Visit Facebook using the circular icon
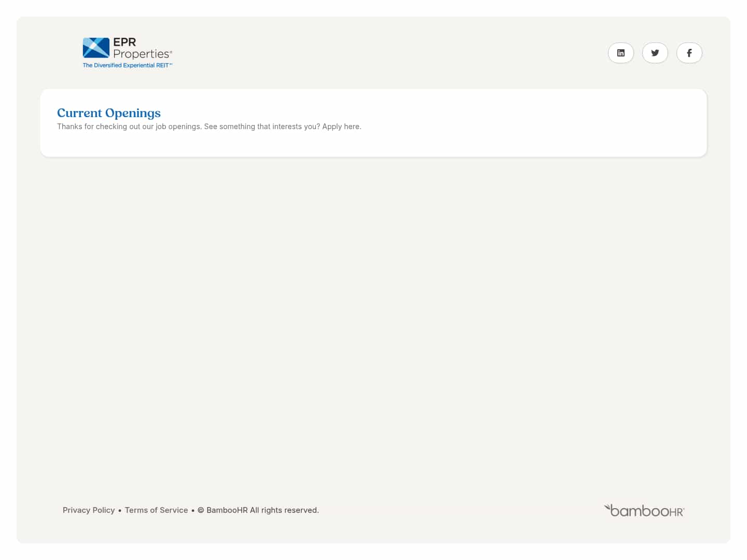 pyautogui.click(x=689, y=52)
